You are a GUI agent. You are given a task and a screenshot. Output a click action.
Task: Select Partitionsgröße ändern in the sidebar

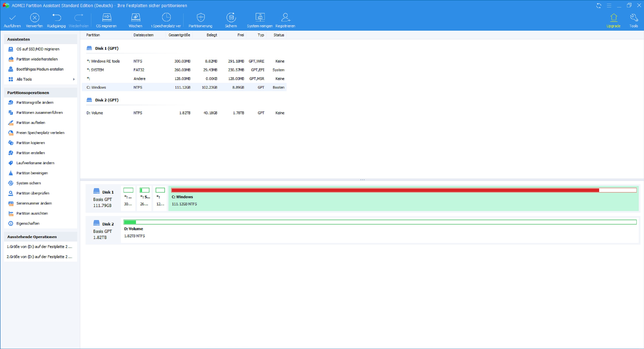tap(35, 102)
